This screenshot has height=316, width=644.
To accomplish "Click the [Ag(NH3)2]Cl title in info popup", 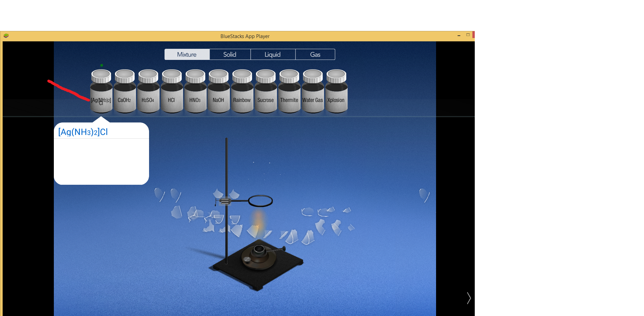I will (83, 132).
